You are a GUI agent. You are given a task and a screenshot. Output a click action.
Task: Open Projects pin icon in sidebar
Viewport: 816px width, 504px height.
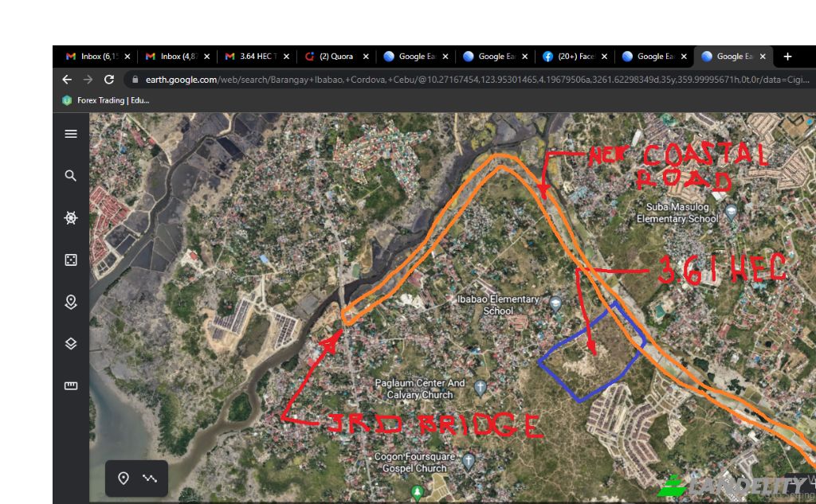[71, 302]
